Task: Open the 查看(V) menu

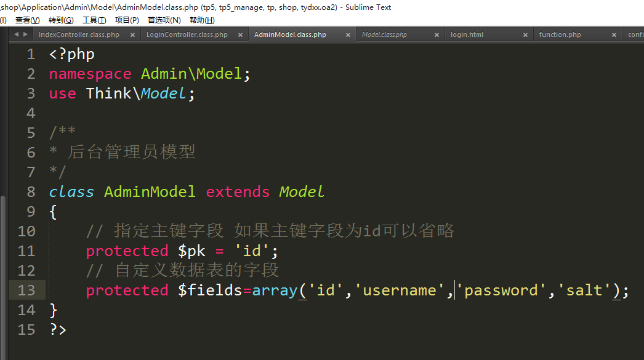Action: (27, 20)
